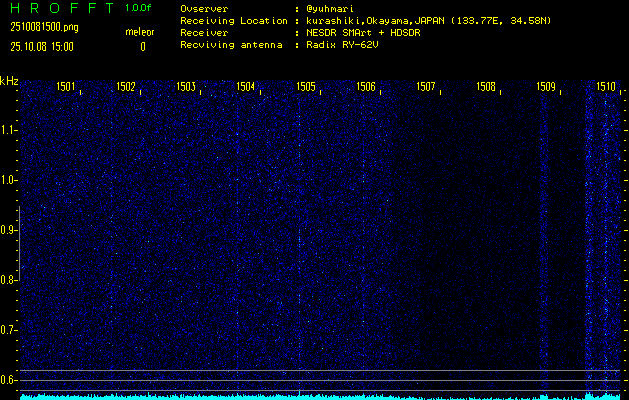Click the Ovserver label
Image resolution: width=629 pixels, height=400 pixels.
point(204,9)
